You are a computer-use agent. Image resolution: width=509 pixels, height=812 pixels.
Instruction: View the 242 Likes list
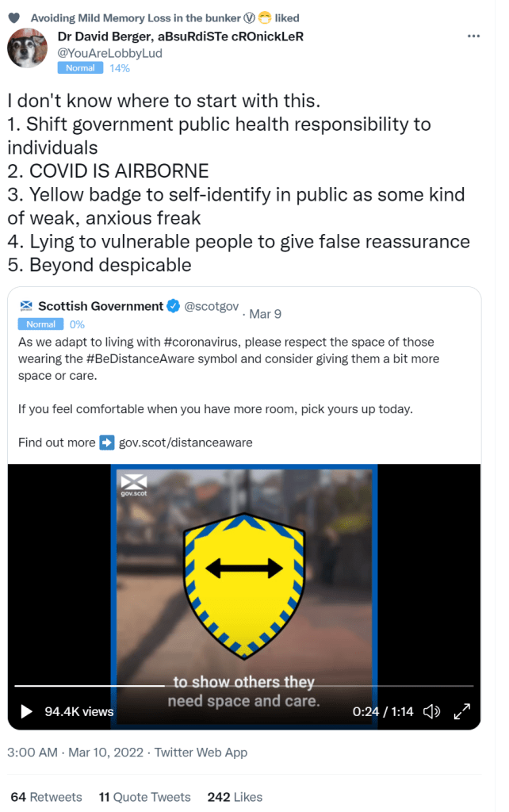[235, 797]
